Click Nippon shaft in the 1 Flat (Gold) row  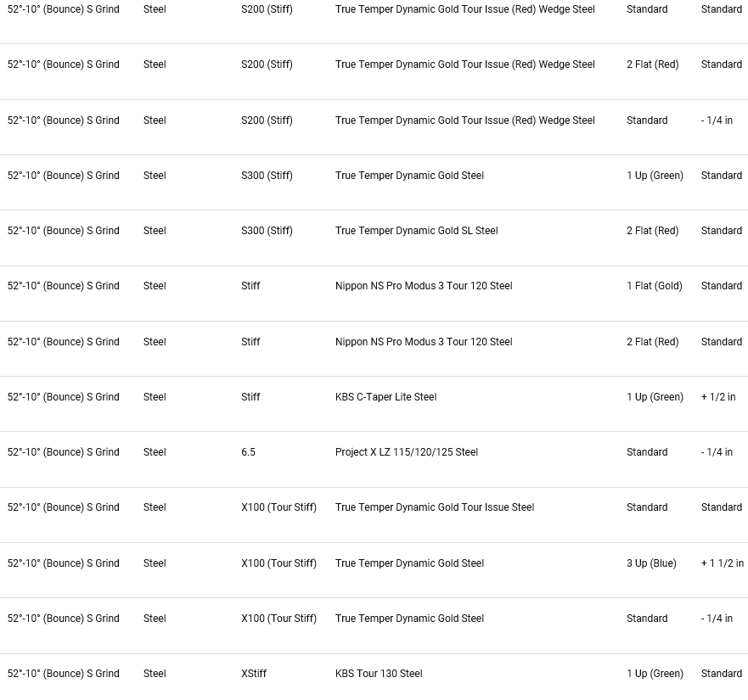click(x=424, y=286)
